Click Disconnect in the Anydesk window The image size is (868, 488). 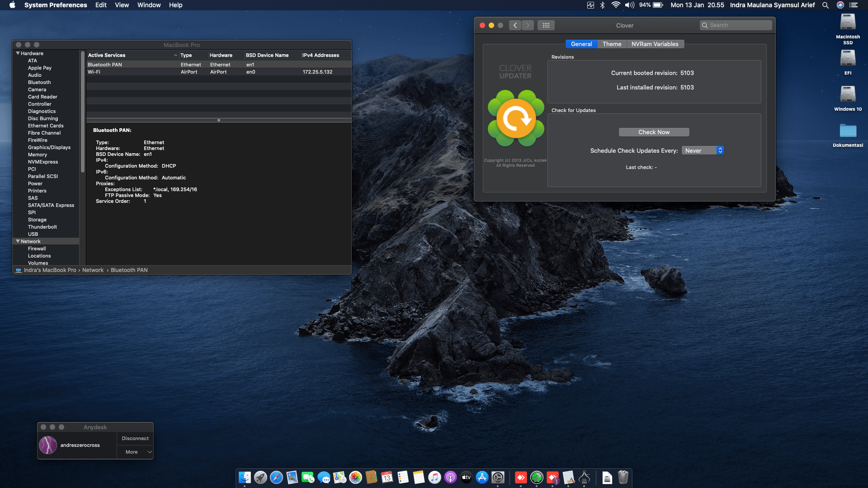pyautogui.click(x=135, y=438)
